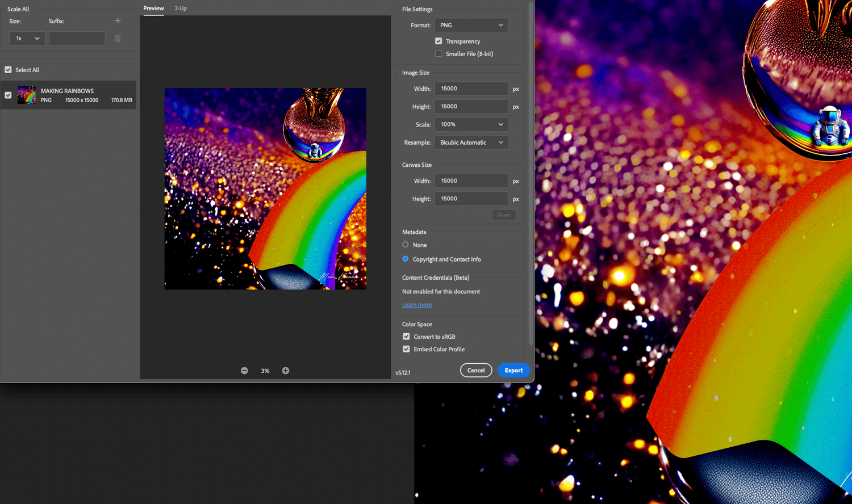Toggle the Select All checkbox
Image resolution: width=852 pixels, height=504 pixels.
[8, 70]
